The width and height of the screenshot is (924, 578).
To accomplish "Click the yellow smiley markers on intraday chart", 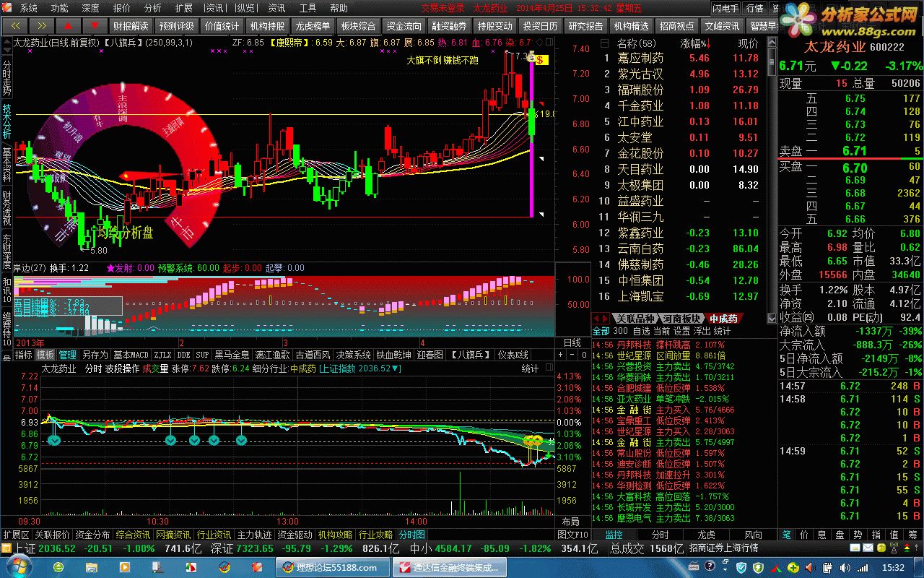I will click(533, 440).
